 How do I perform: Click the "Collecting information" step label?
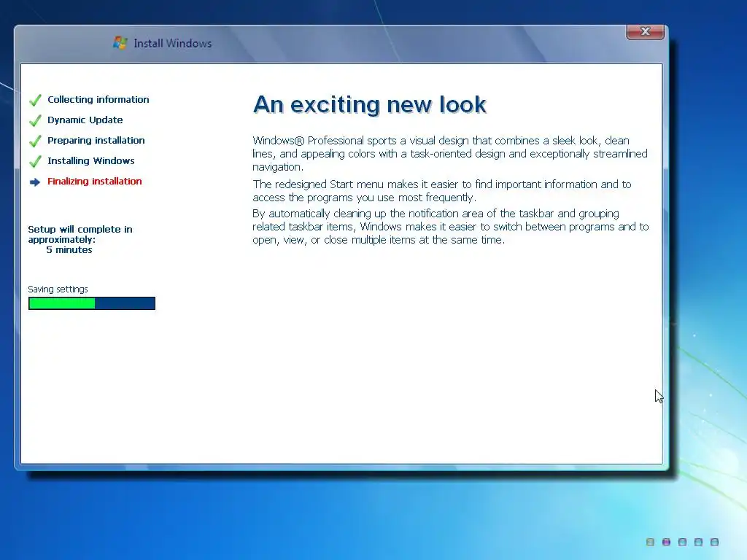pos(98,99)
